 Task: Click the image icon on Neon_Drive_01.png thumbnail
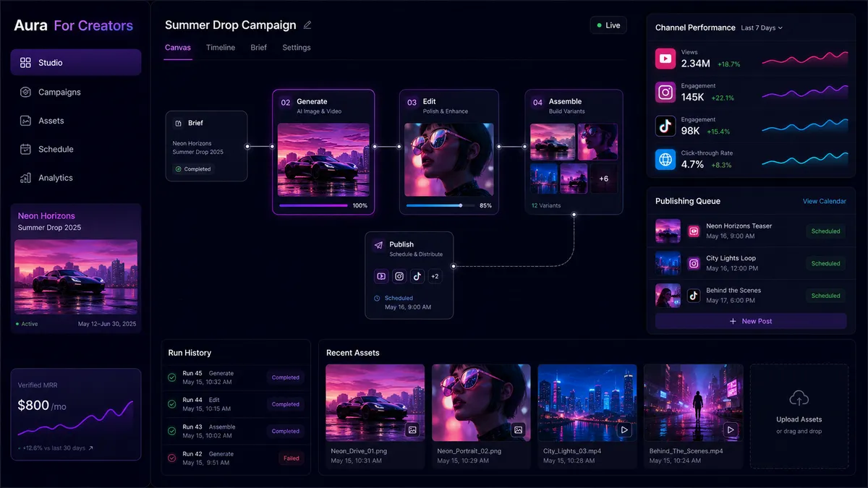412,429
